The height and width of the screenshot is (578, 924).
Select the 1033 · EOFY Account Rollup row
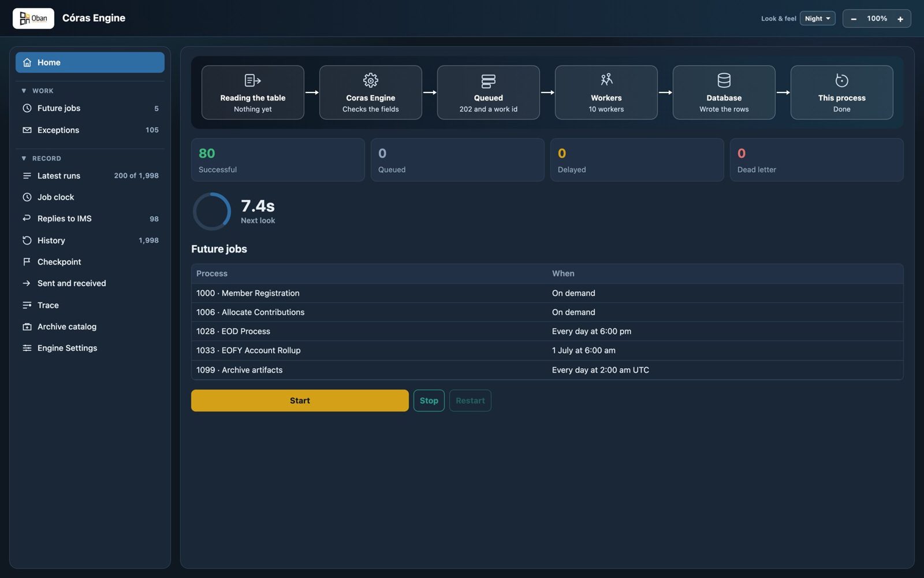[547, 350]
